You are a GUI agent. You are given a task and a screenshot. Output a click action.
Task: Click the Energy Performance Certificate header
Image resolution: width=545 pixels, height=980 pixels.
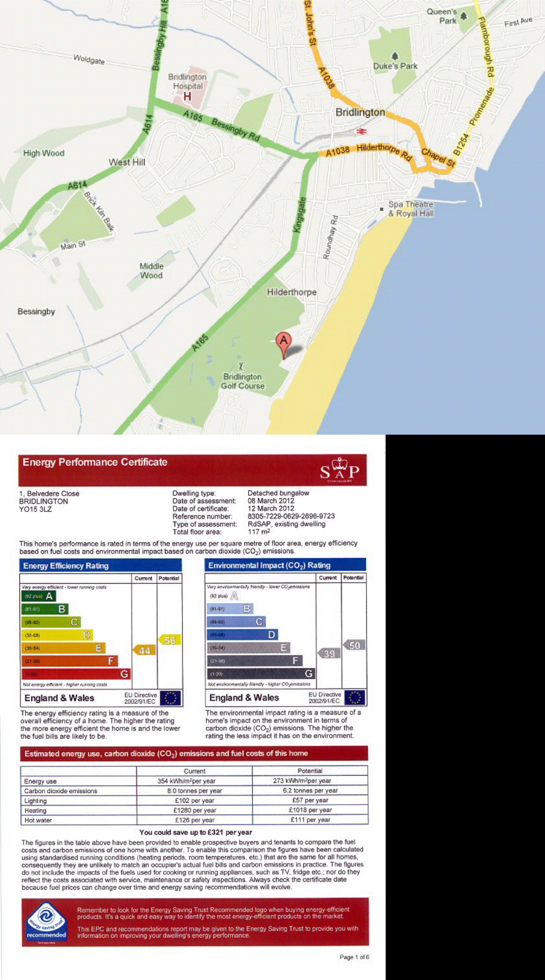(x=95, y=462)
